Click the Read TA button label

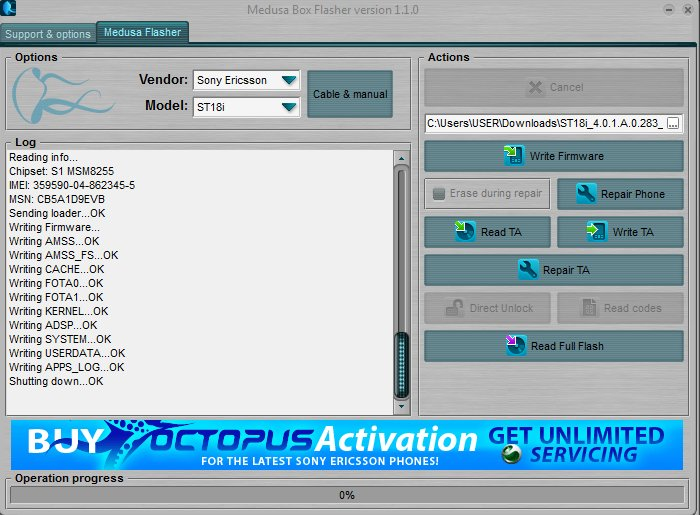501,232
